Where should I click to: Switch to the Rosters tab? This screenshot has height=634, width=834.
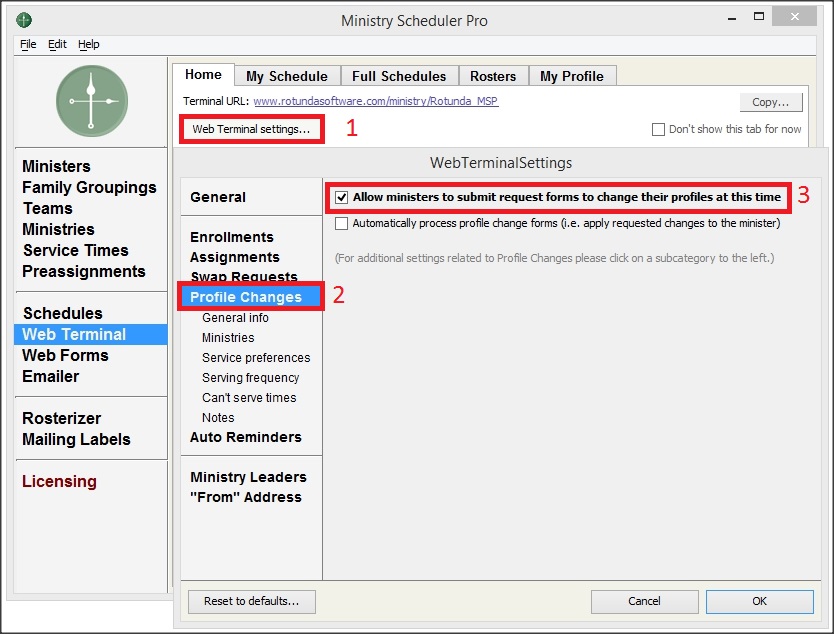[x=493, y=76]
